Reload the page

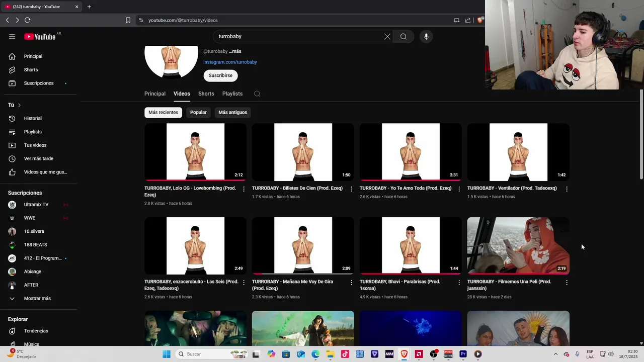(x=27, y=20)
